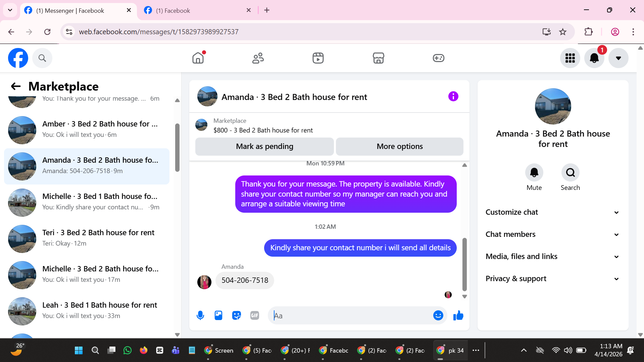The image size is (644, 362).
Task: Open Amber 3 Bed 2 Bath conversation
Action: [87, 130]
